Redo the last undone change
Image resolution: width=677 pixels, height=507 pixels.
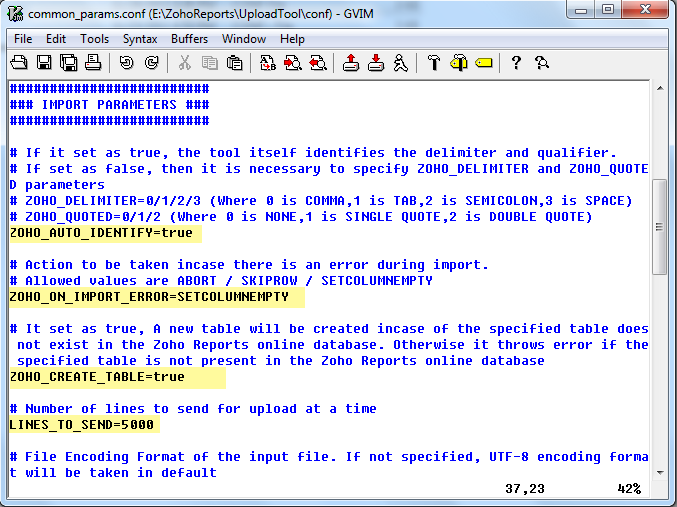pos(152,63)
